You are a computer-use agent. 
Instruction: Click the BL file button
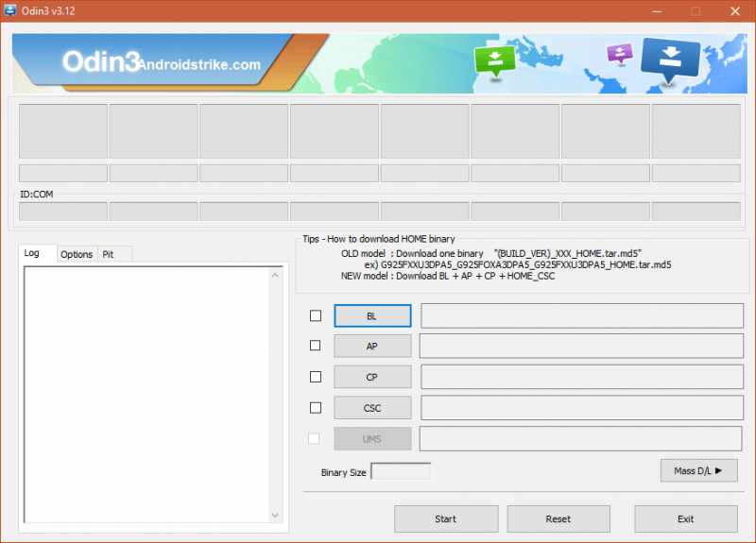(x=372, y=316)
